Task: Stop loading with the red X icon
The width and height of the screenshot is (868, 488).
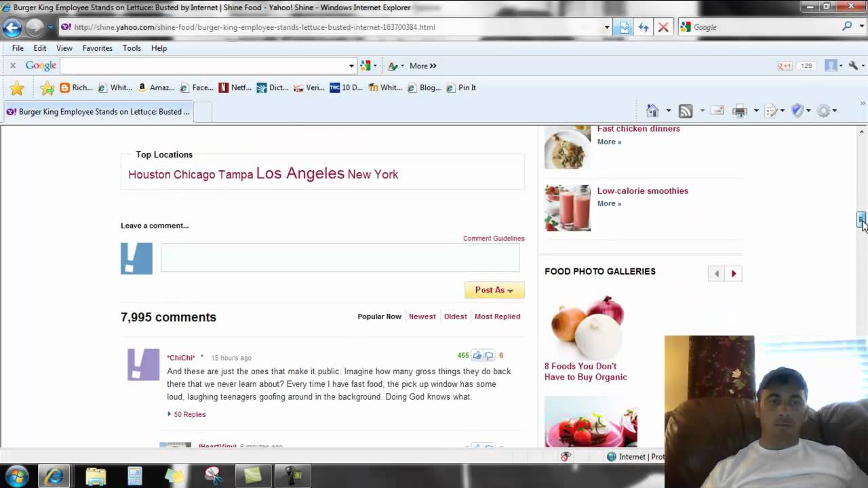Action: [663, 27]
